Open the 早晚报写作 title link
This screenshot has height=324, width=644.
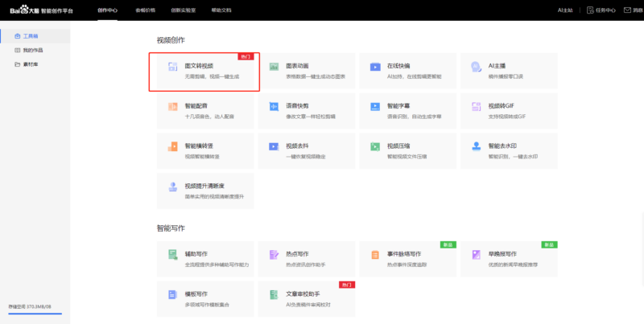[x=502, y=254]
